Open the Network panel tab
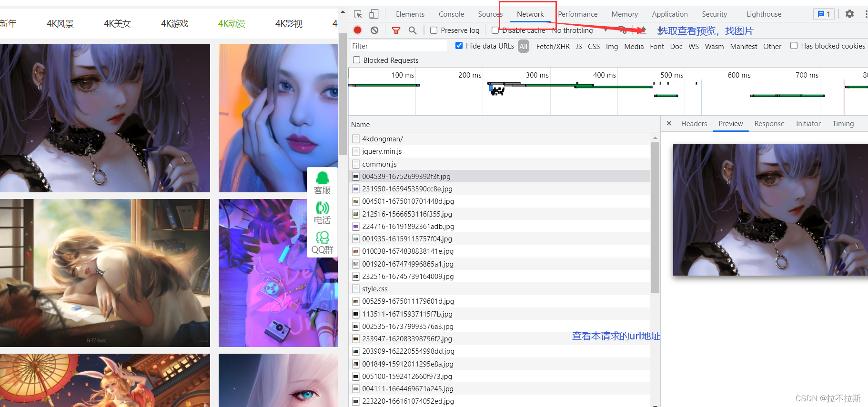This screenshot has height=407, width=868. [x=530, y=14]
